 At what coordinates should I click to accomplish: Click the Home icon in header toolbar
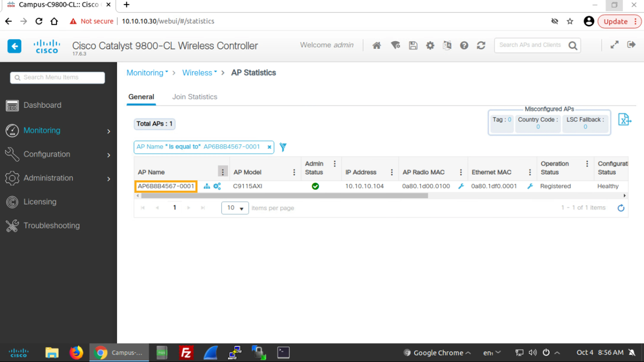[x=377, y=45]
